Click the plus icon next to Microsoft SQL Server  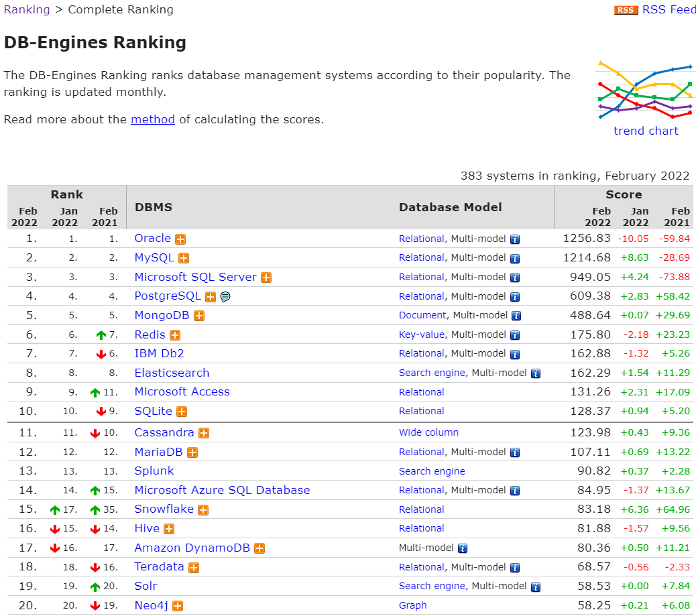click(x=266, y=278)
